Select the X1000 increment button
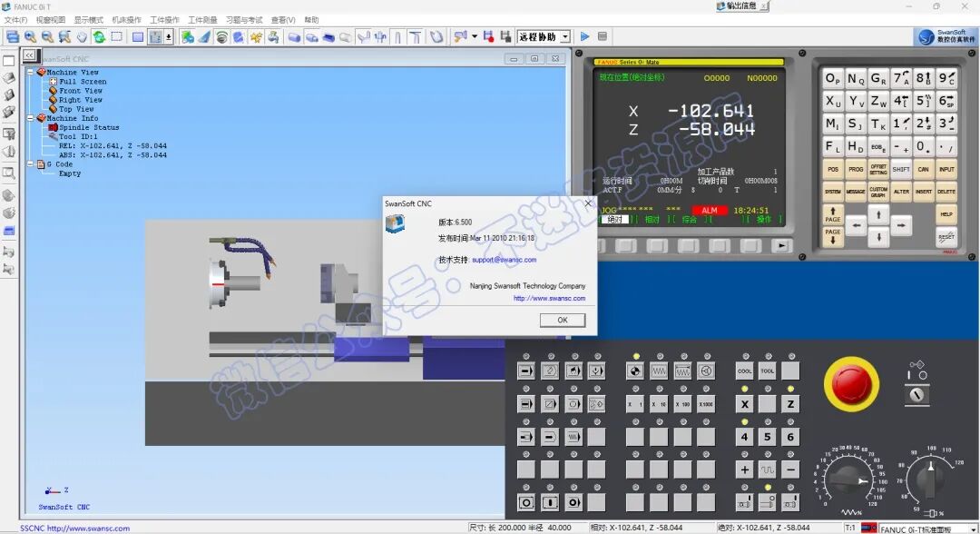This screenshot has height=534, width=980. pos(706,404)
